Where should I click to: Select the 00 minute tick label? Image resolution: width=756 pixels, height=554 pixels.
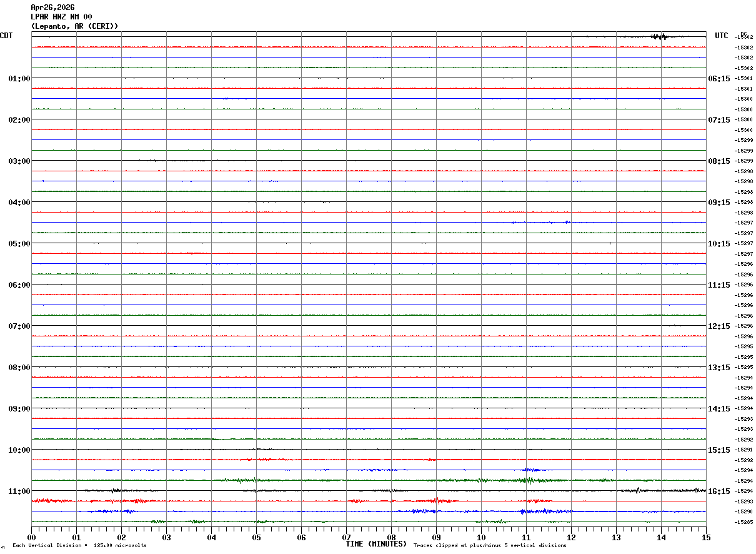click(x=31, y=537)
